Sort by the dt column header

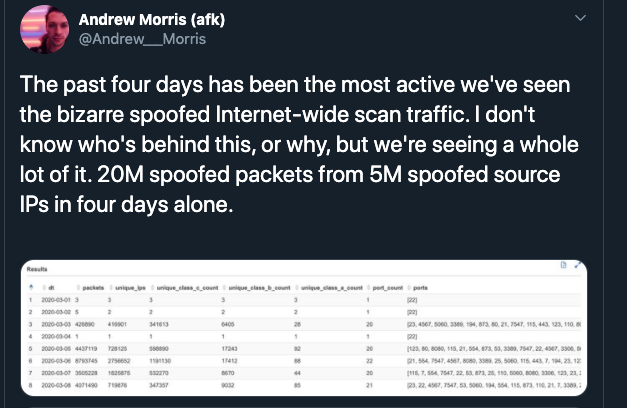(51, 288)
